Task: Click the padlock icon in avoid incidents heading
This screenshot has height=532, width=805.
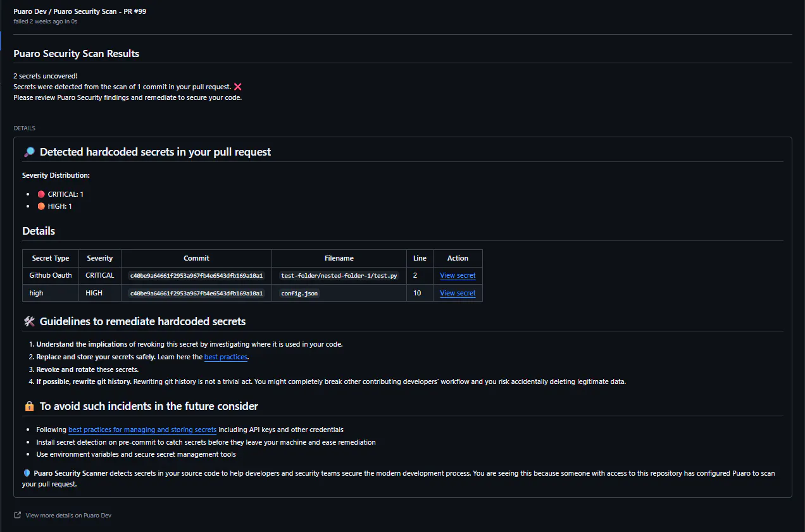Action: tap(29, 406)
